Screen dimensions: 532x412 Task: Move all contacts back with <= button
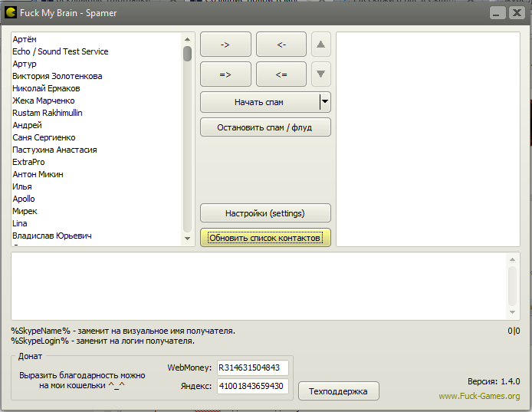point(281,74)
